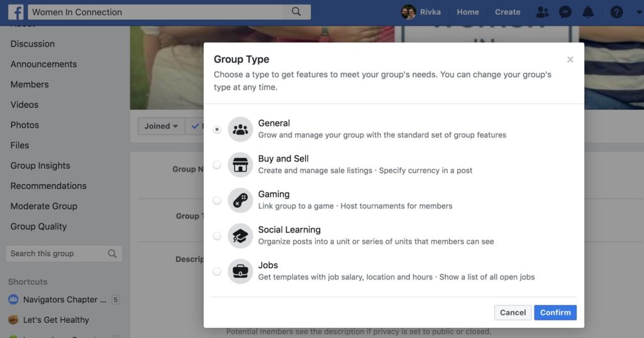Screen dimensions: 644x338
Task: Open the Messenger icon
Action: 565,12
